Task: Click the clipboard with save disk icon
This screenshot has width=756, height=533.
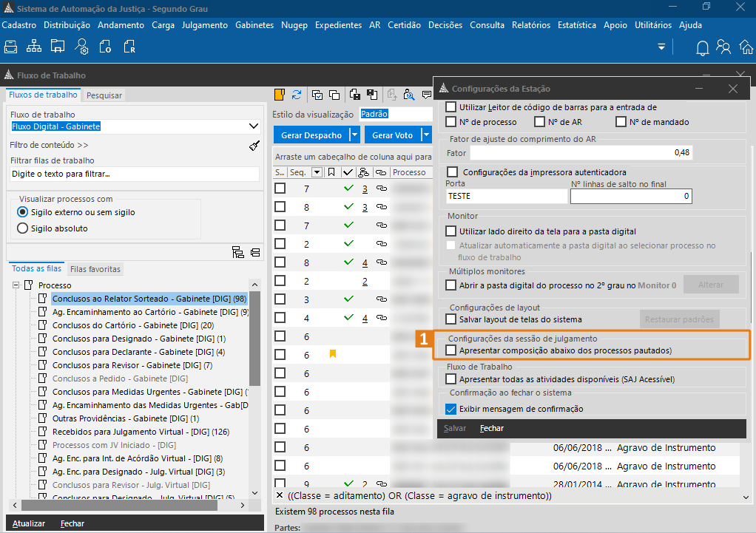Action: pyautogui.click(x=355, y=95)
